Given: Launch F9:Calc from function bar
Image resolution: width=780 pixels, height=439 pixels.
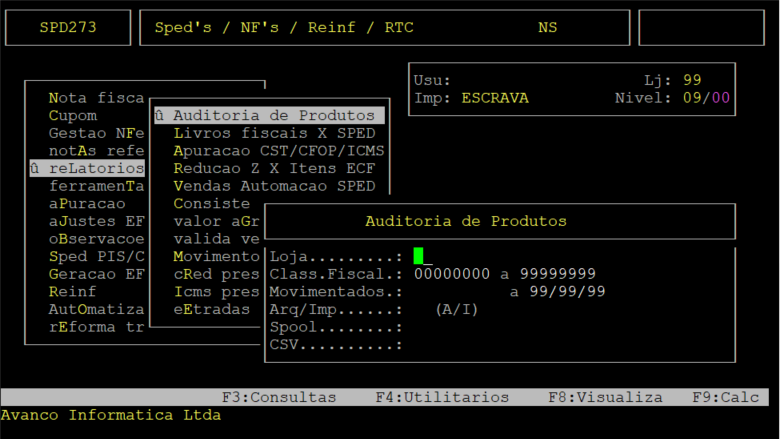Looking at the screenshot, I should [725, 397].
